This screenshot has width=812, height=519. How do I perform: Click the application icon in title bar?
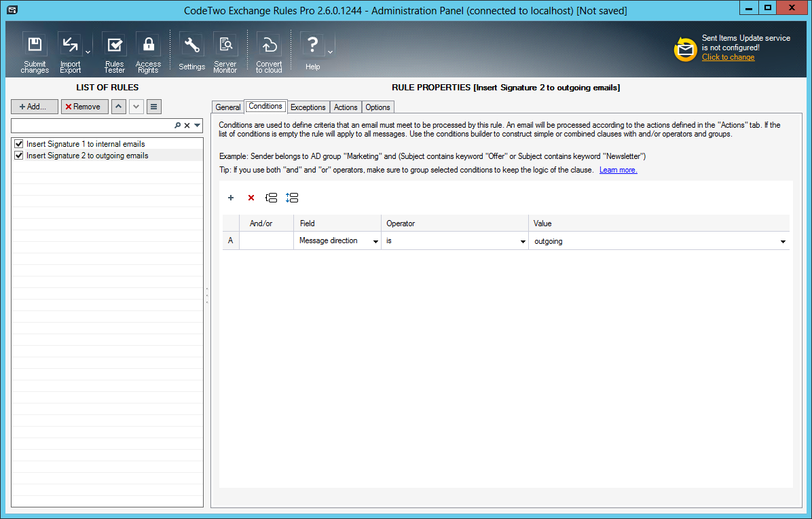click(12, 10)
